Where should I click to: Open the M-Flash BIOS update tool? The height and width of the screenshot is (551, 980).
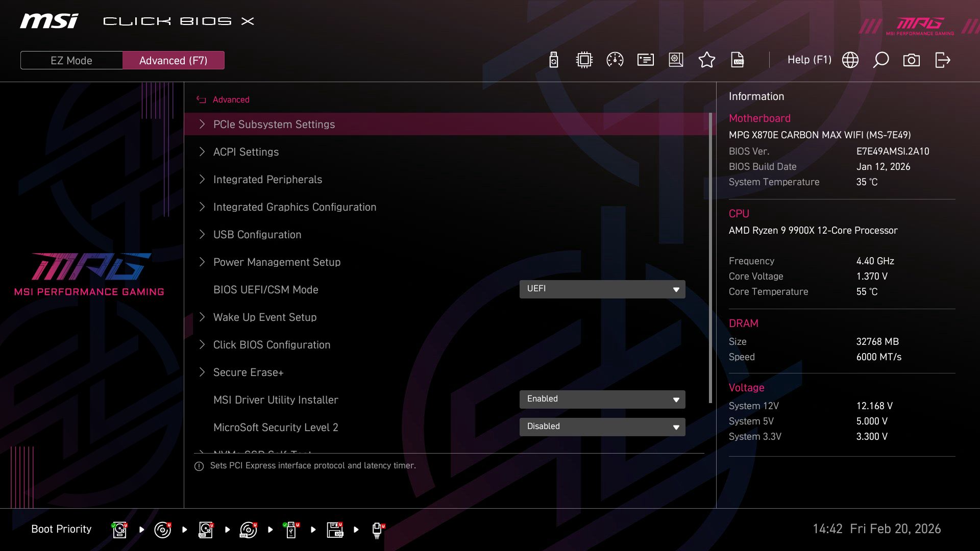553,60
